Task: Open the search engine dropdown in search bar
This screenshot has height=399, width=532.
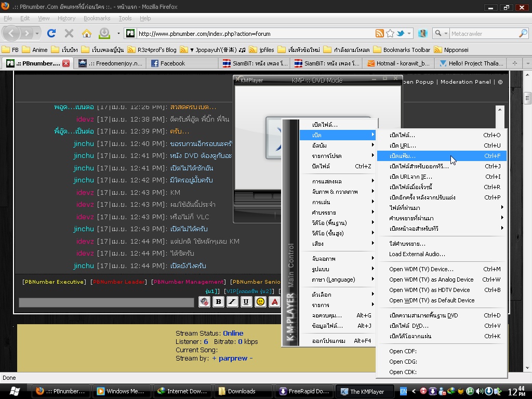Action: pos(440,33)
